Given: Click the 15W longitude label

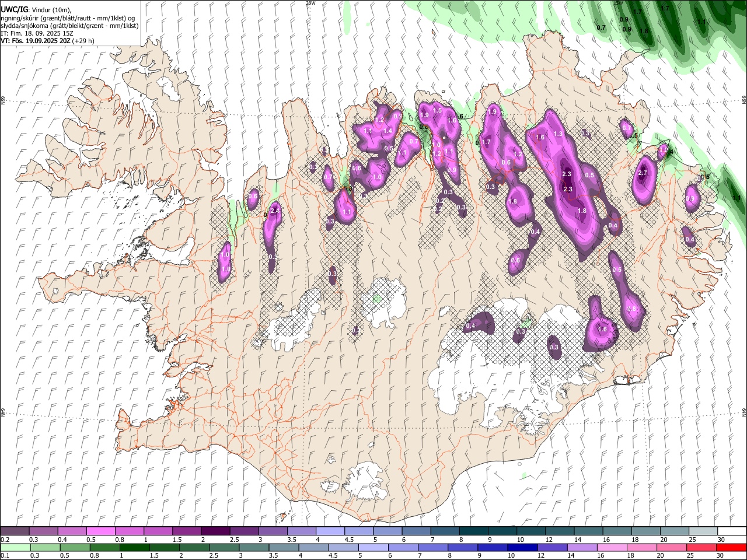Looking at the screenshot, I should [x=618, y=3].
